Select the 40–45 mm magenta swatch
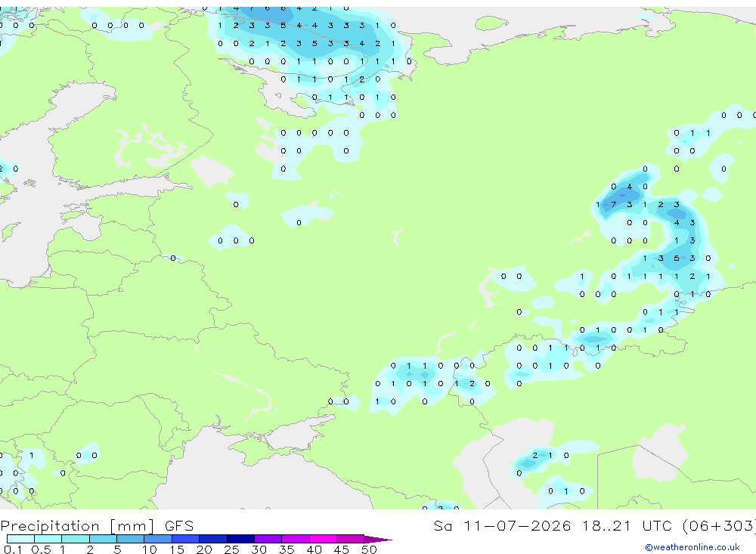Image resolution: width=756 pixels, height=554 pixels. (x=323, y=539)
